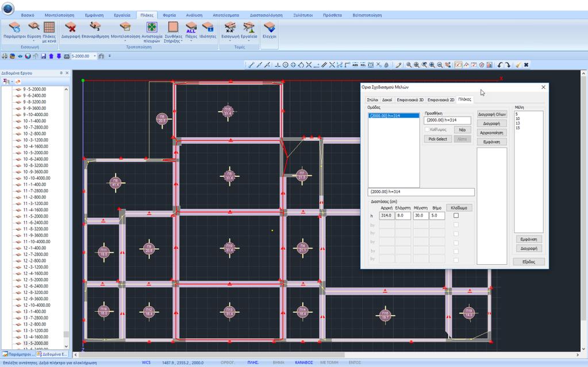588x367 pixels.
Task: Toggle the red-check display option in drawing toolbar
Action: point(458,65)
